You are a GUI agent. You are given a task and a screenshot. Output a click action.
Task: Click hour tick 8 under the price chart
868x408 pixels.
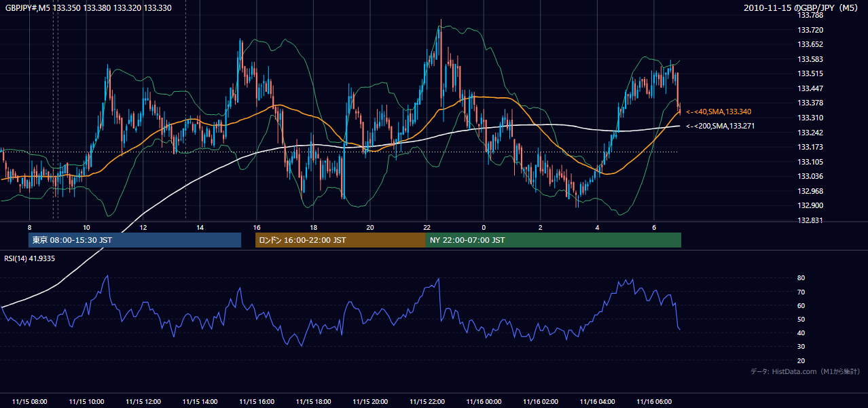pyautogui.click(x=29, y=227)
